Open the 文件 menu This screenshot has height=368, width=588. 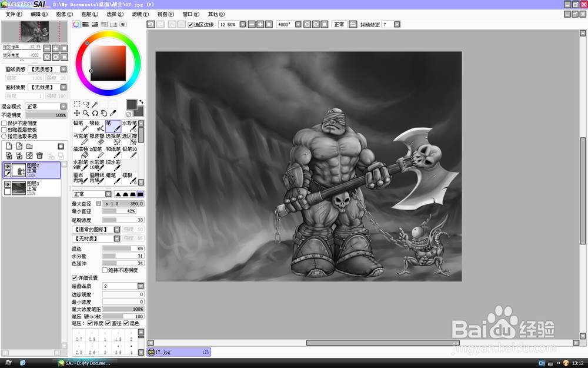(14, 14)
